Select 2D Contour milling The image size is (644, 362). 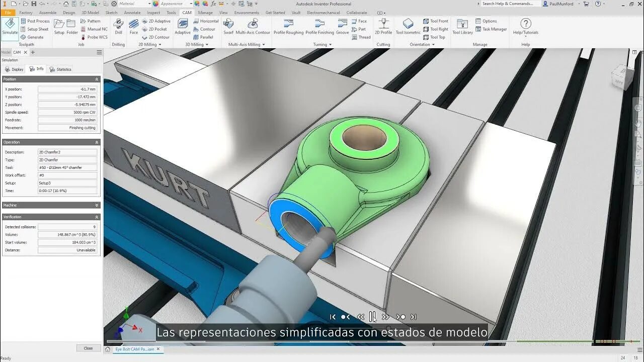(x=156, y=37)
